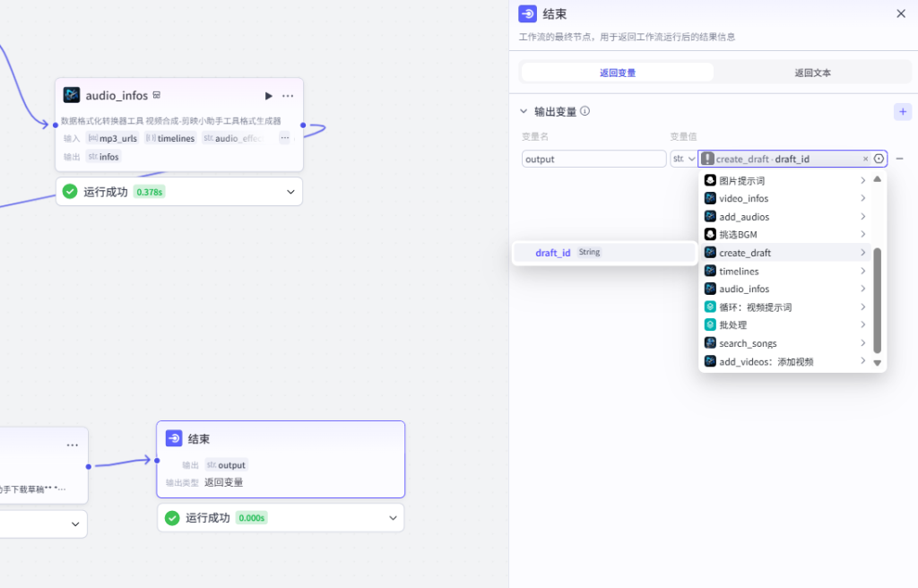
Task: Open 图片提示词 variable list entry
Action: (785, 180)
